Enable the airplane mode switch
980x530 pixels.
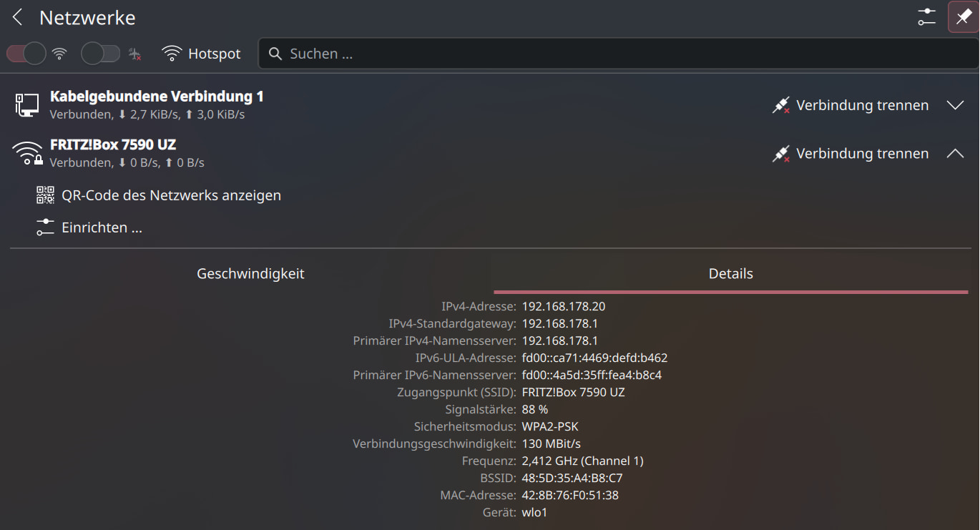(100, 54)
